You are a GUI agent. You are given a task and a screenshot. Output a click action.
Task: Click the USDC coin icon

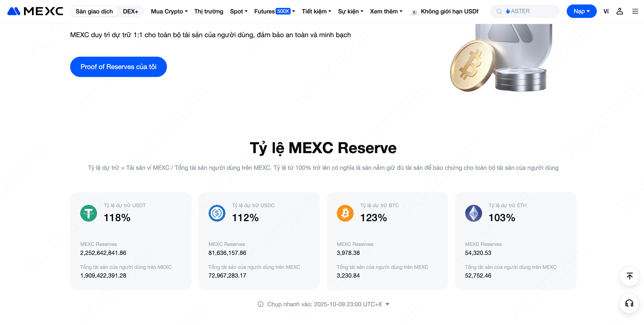click(217, 213)
